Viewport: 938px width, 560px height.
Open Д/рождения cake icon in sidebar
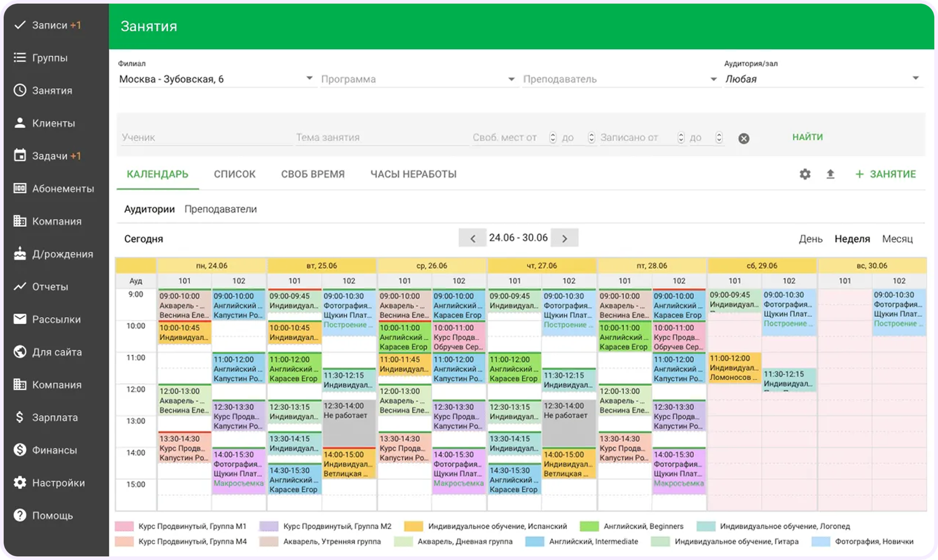(x=20, y=254)
